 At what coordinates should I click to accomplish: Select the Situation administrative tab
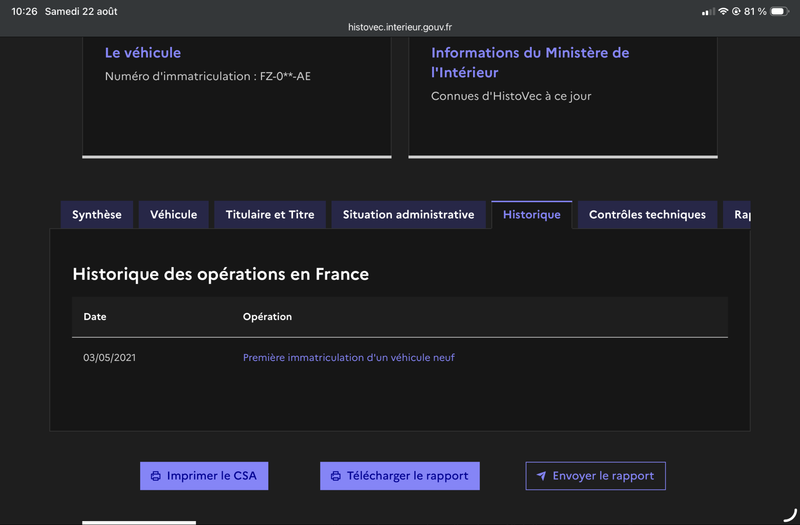coord(408,215)
